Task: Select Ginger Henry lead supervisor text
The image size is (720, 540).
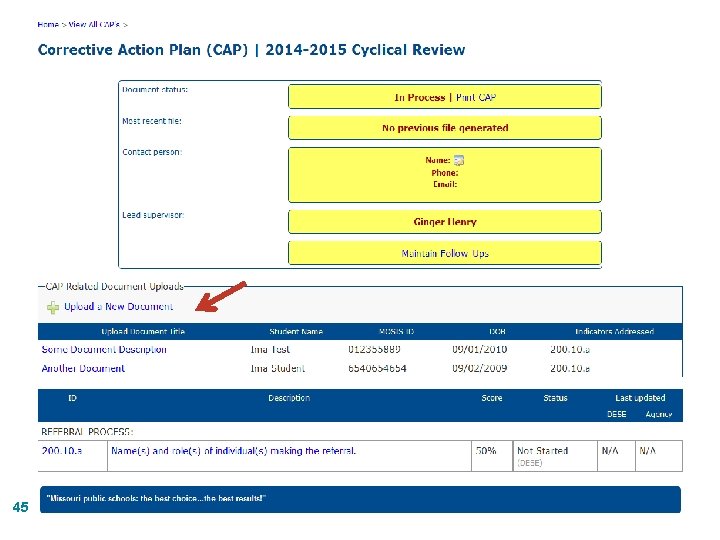Action: pyautogui.click(x=445, y=222)
